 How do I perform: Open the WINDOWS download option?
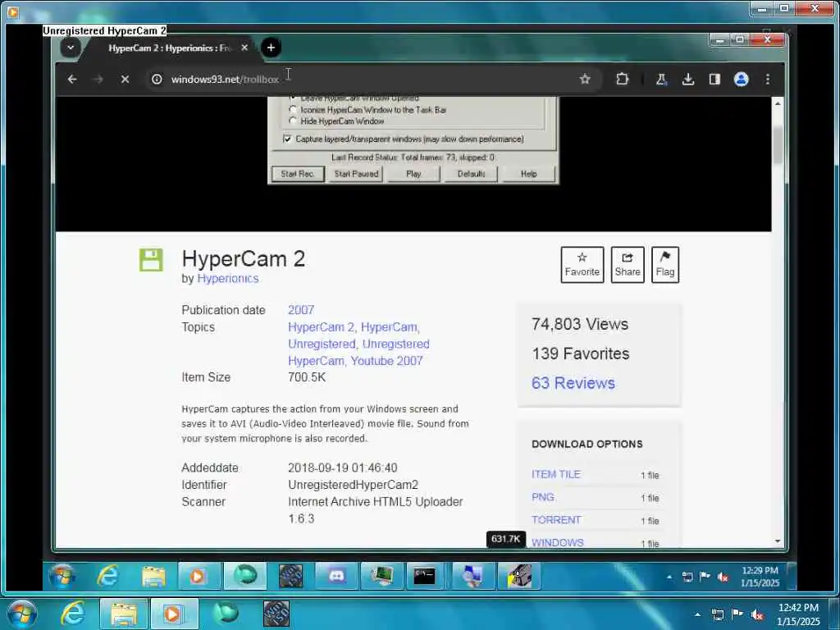coord(558,543)
